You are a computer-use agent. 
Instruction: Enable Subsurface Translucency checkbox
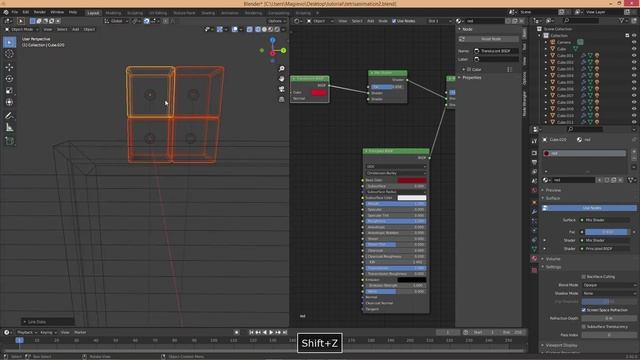(x=584, y=327)
